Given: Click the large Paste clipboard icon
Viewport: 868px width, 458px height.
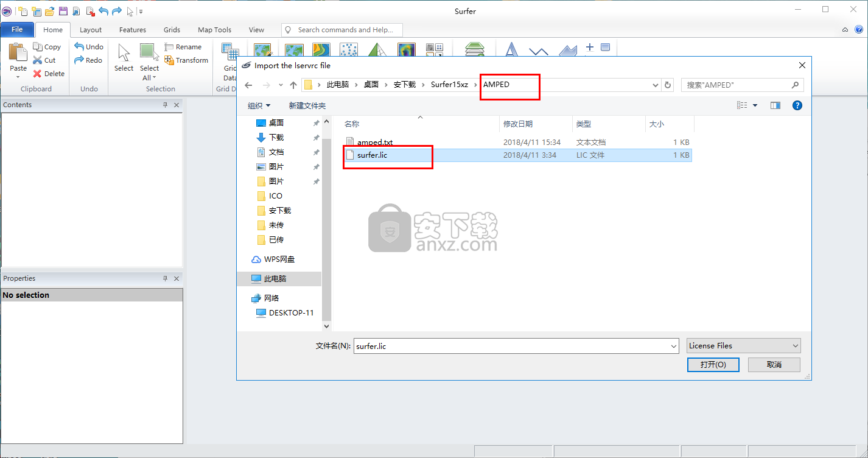Looking at the screenshot, I should [x=18, y=52].
